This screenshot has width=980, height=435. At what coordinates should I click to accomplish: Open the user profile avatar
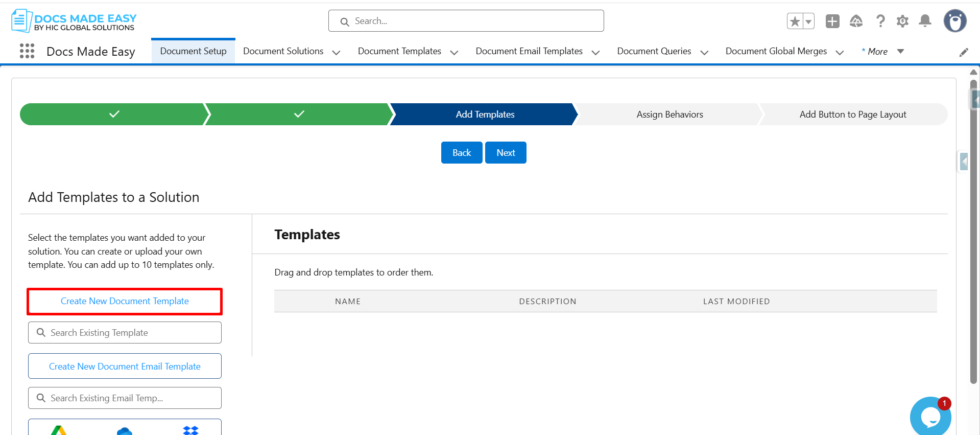coord(955,21)
